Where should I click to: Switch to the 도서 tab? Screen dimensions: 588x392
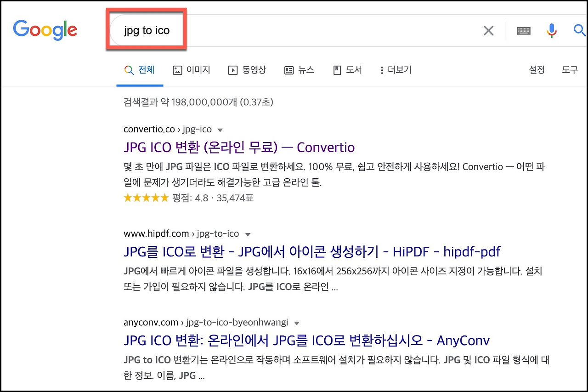pyautogui.click(x=347, y=70)
